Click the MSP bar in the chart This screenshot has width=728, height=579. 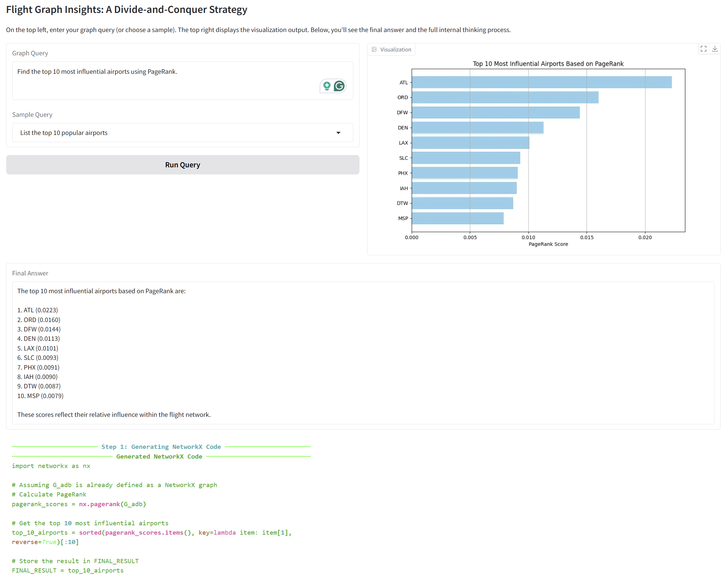(458, 218)
